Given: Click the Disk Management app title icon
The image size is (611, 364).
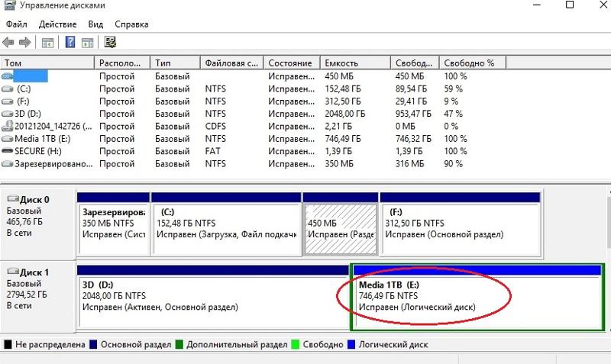Looking at the screenshot, I should point(10,5).
